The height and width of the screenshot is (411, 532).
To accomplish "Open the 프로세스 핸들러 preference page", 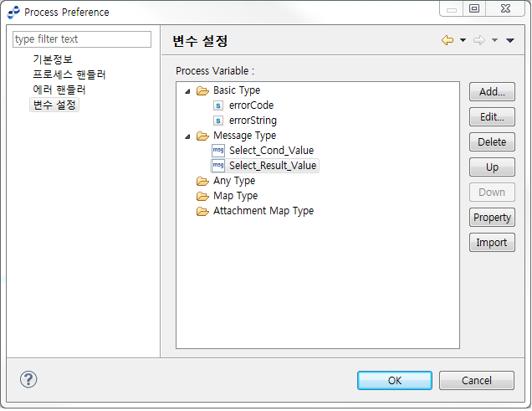I will (x=69, y=74).
